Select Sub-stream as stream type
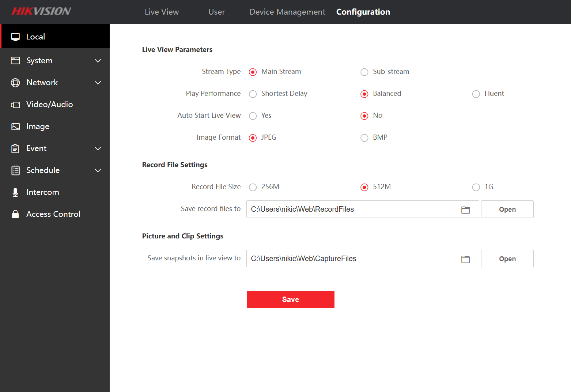The height and width of the screenshot is (392, 571). click(364, 72)
